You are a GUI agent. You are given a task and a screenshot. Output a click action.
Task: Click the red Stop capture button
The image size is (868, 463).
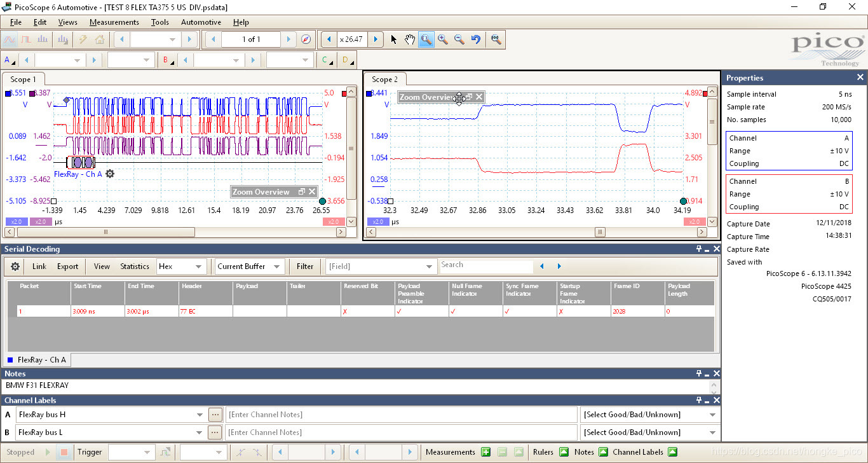(64, 452)
